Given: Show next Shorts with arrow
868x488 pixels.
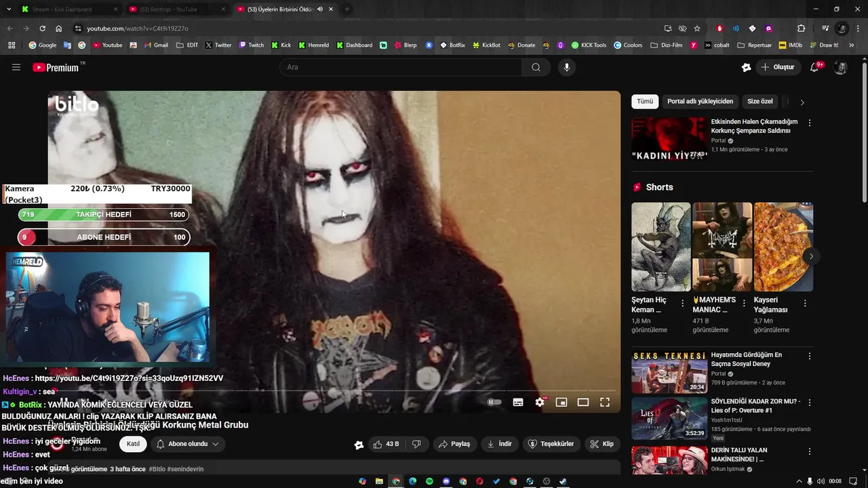Looking at the screenshot, I should [x=811, y=256].
